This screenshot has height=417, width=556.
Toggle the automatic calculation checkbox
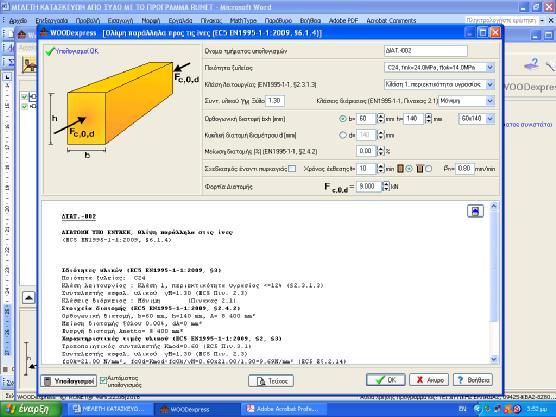(x=103, y=380)
